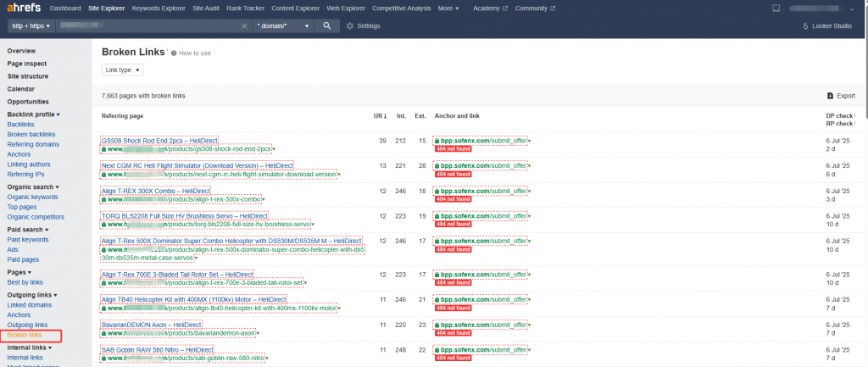Collapse the Backlink profile section

coord(34,114)
